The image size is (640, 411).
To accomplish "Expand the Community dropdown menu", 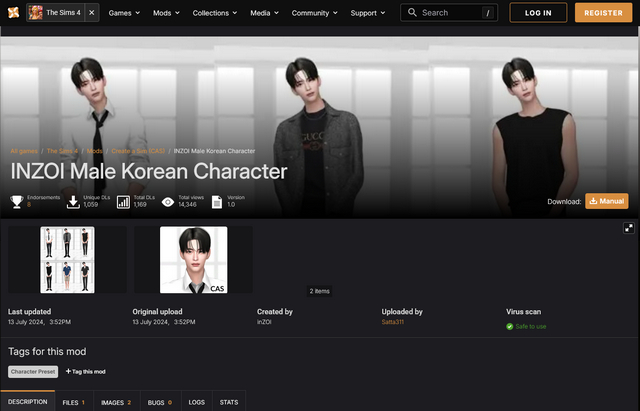I will coord(314,13).
